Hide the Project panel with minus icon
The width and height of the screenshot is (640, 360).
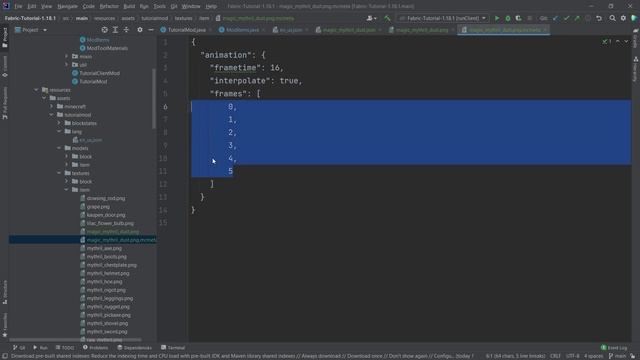[151, 30]
